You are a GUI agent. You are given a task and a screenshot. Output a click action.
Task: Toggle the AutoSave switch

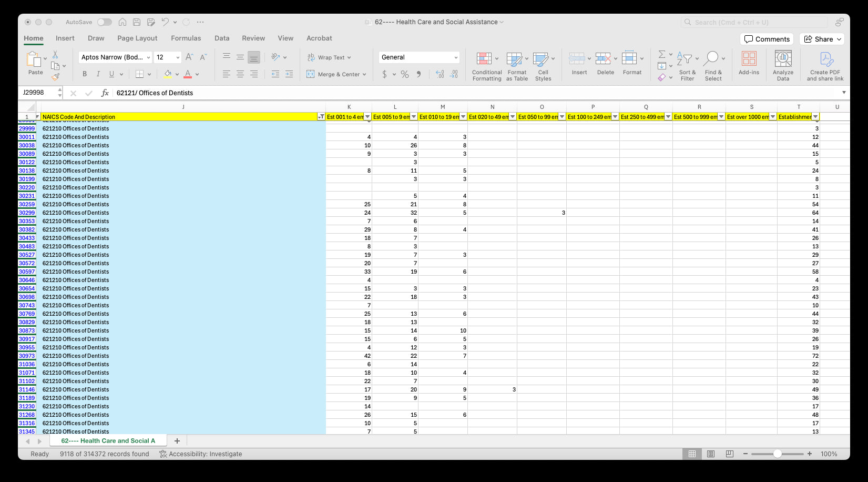point(104,22)
